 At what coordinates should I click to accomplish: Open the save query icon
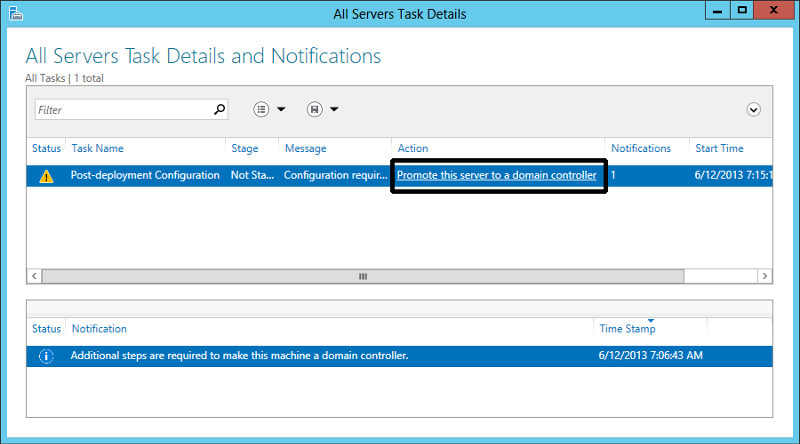(x=315, y=109)
